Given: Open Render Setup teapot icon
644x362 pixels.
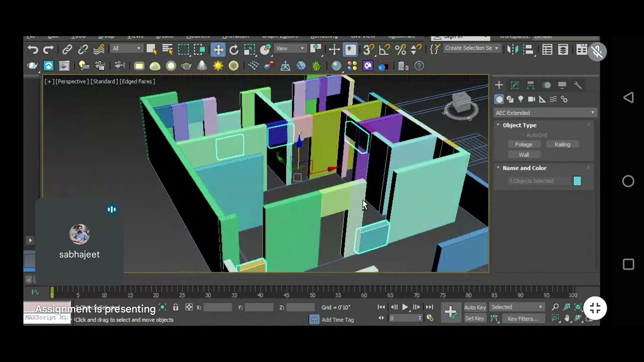Looking at the screenshot, I should 33,66.
